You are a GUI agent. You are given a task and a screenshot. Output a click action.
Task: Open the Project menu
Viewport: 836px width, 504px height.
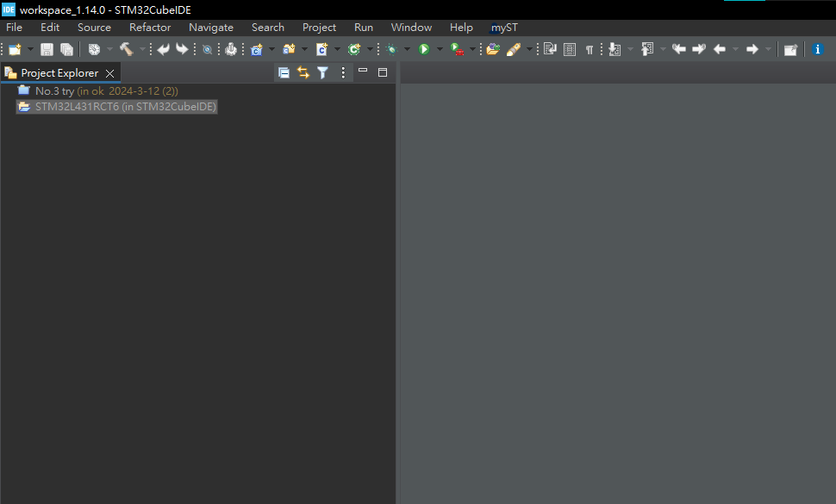click(320, 28)
